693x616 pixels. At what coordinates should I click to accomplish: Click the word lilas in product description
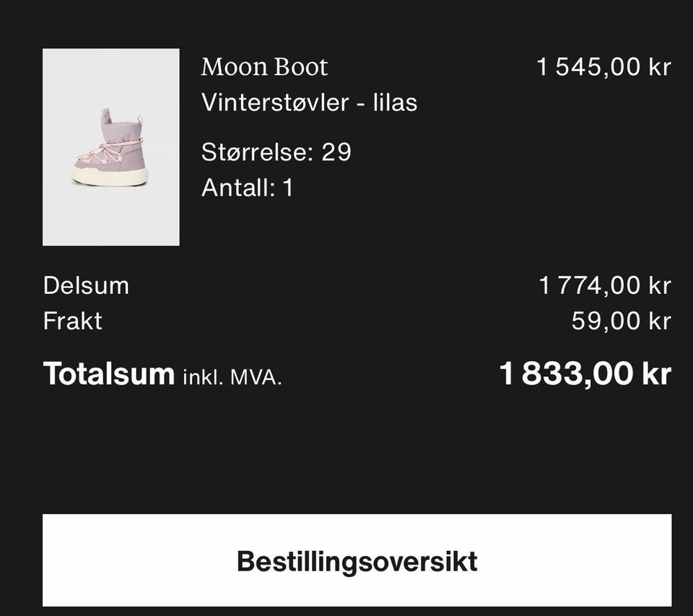395,103
